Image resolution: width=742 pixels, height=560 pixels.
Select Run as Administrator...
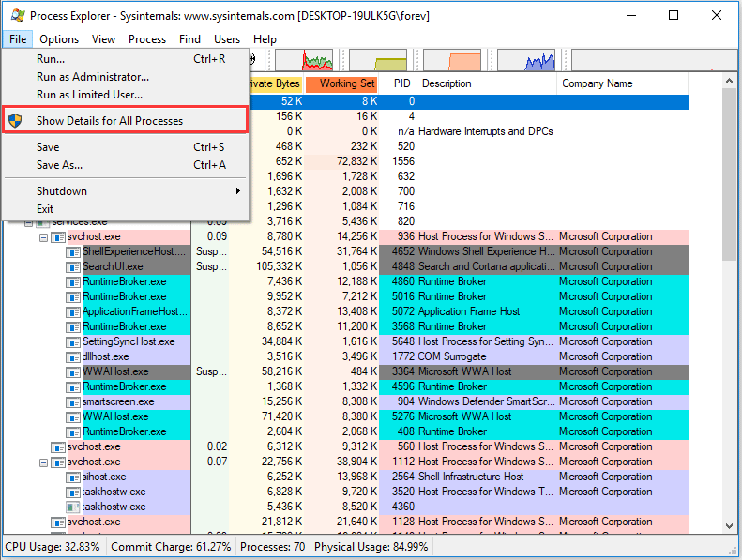(x=126, y=77)
